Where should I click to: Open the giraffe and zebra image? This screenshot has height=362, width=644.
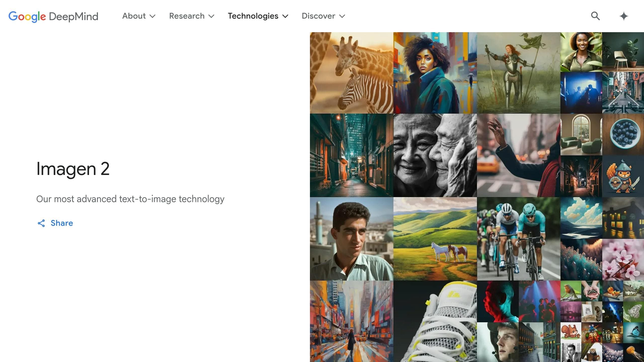(352, 73)
